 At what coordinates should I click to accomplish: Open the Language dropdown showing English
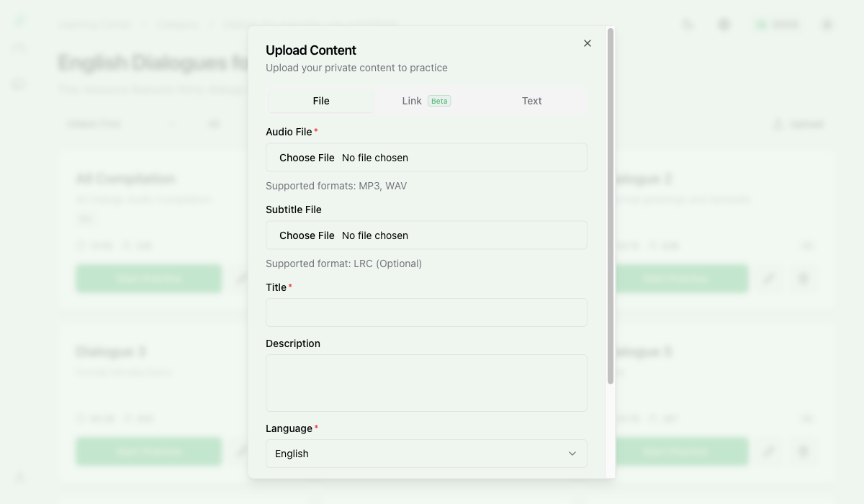426,454
